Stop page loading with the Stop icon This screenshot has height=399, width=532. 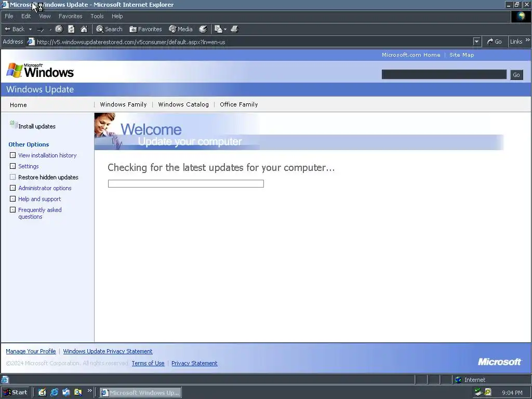[x=59, y=29]
